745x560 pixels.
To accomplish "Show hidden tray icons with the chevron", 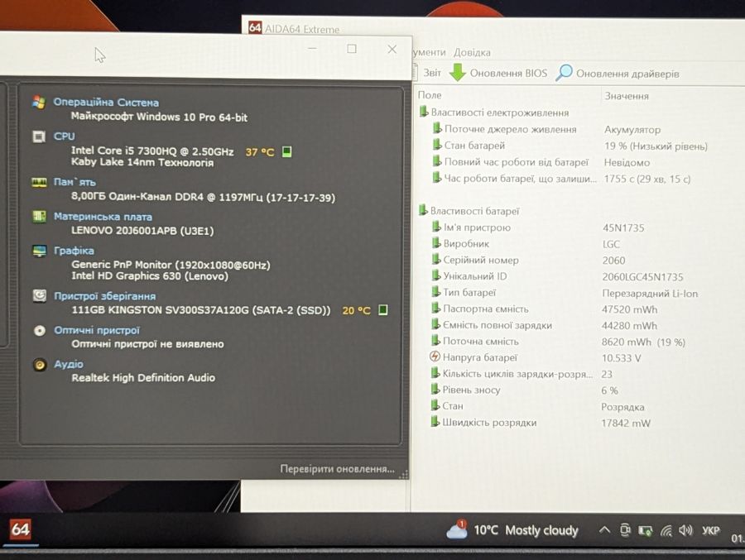I will coord(604,529).
